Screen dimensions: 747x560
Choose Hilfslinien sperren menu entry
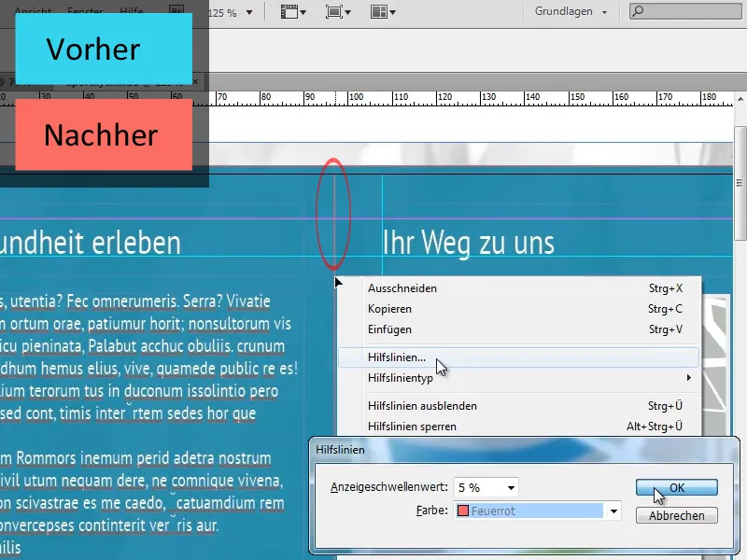519,427
